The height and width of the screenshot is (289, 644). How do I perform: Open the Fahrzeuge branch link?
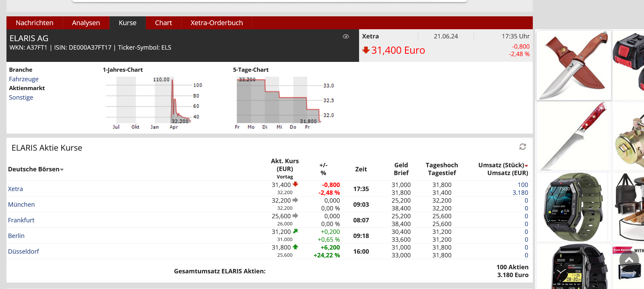pyautogui.click(x=24, y=79)
